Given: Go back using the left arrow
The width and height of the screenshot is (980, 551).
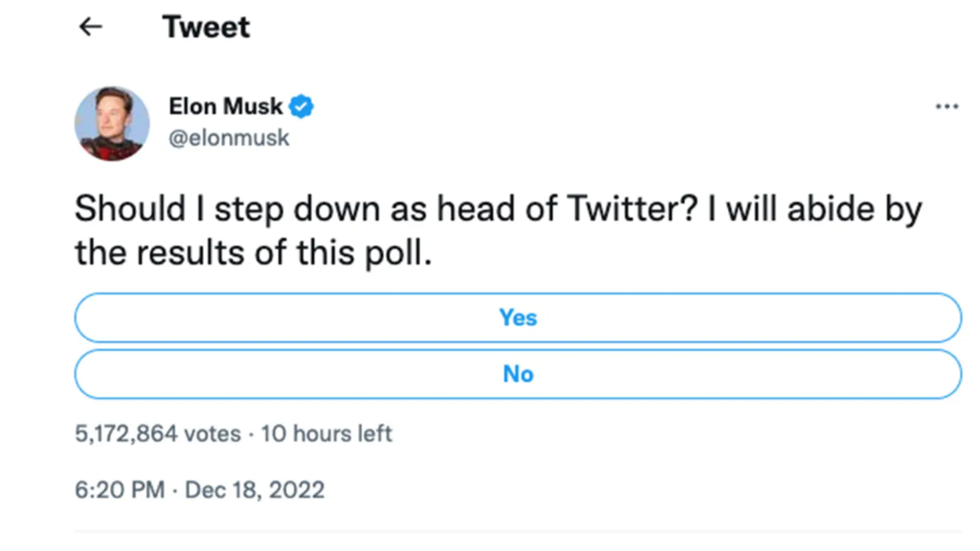Looking at the screenshot, I should point(91,27).
